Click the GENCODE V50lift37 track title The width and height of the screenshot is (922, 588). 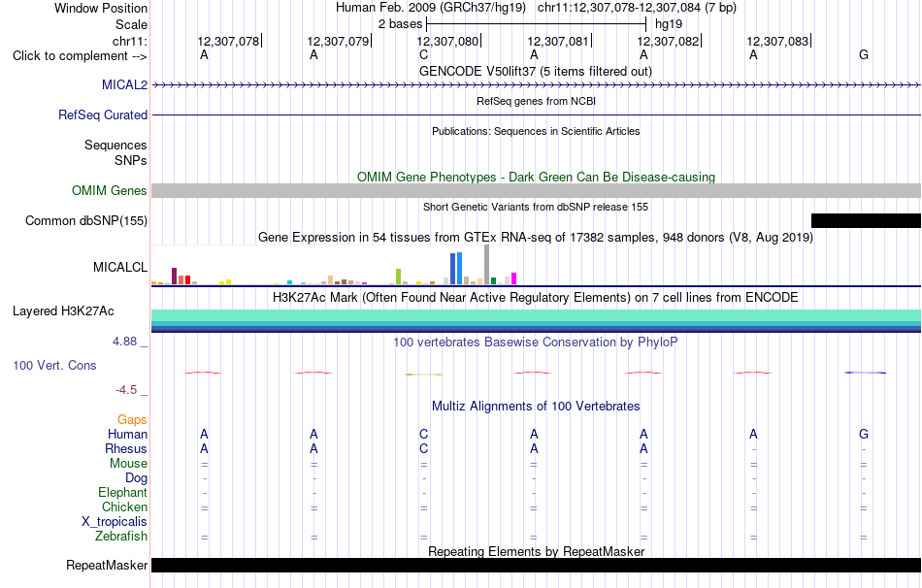536,71
